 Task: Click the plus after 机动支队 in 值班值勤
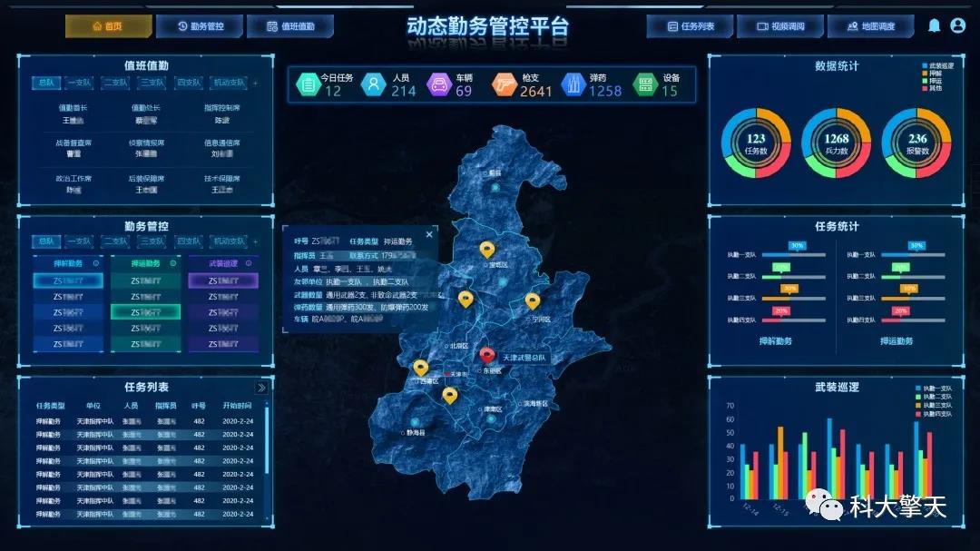point(255,83)
